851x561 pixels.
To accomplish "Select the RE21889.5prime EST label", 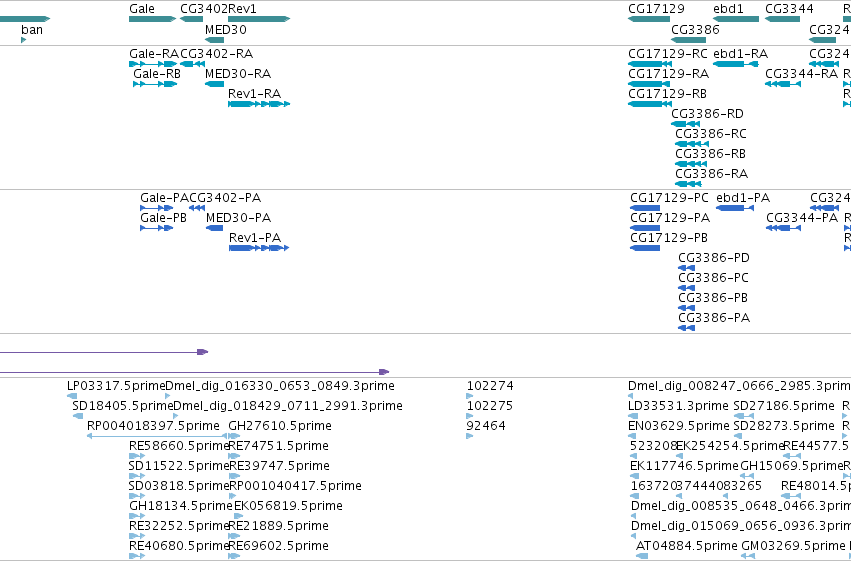I will (x=279, y=527).
